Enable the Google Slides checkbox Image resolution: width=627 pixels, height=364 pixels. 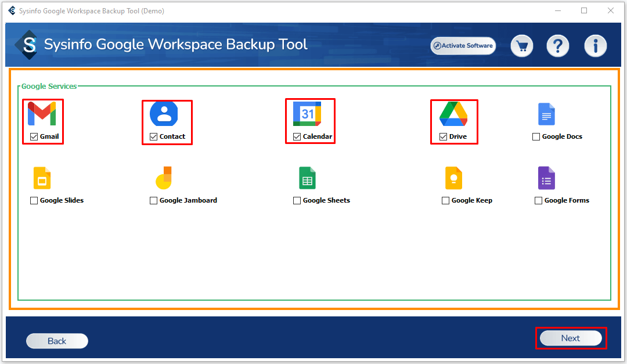tap(34, 201)
